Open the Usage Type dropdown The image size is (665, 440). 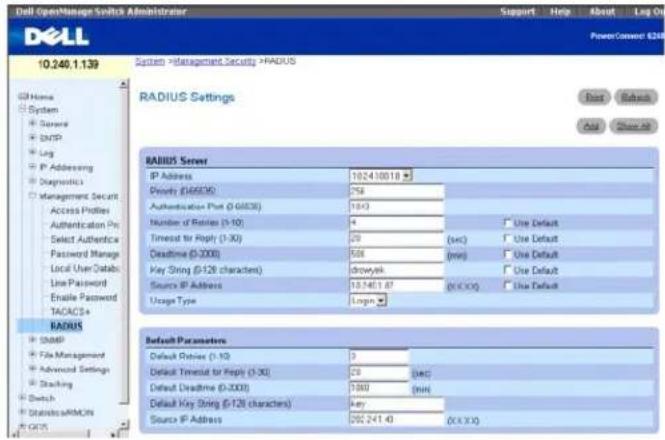pyautogui.click(x=368, y=300)
